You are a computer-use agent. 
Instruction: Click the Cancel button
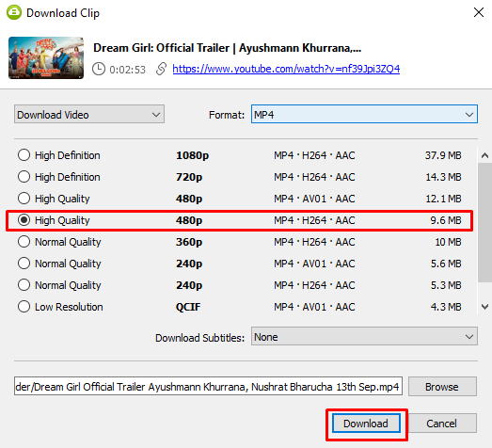click(442, 424)
